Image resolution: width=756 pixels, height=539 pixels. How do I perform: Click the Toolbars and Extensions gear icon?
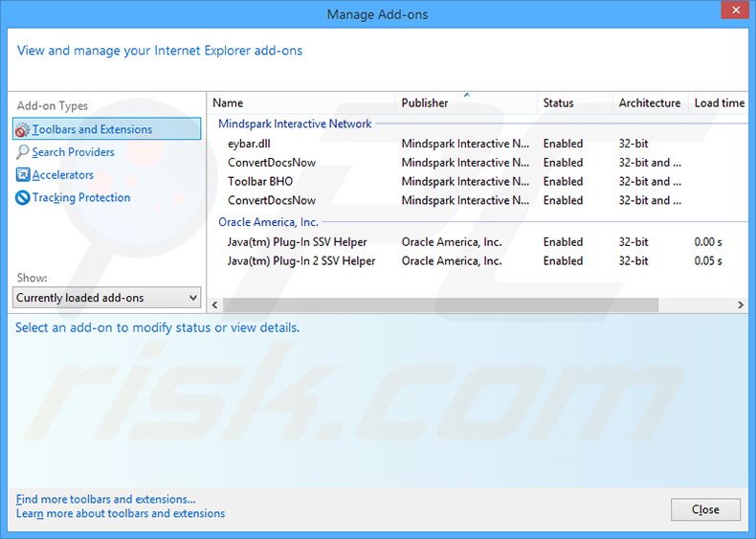click(x=22, y=130)
